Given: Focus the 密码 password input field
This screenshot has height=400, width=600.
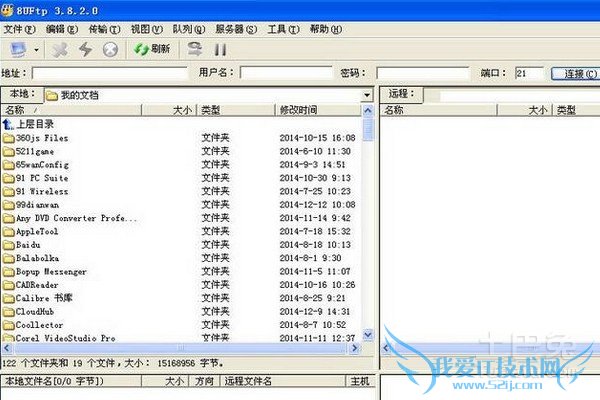Looking at the screenshot, I should (423, 73).
